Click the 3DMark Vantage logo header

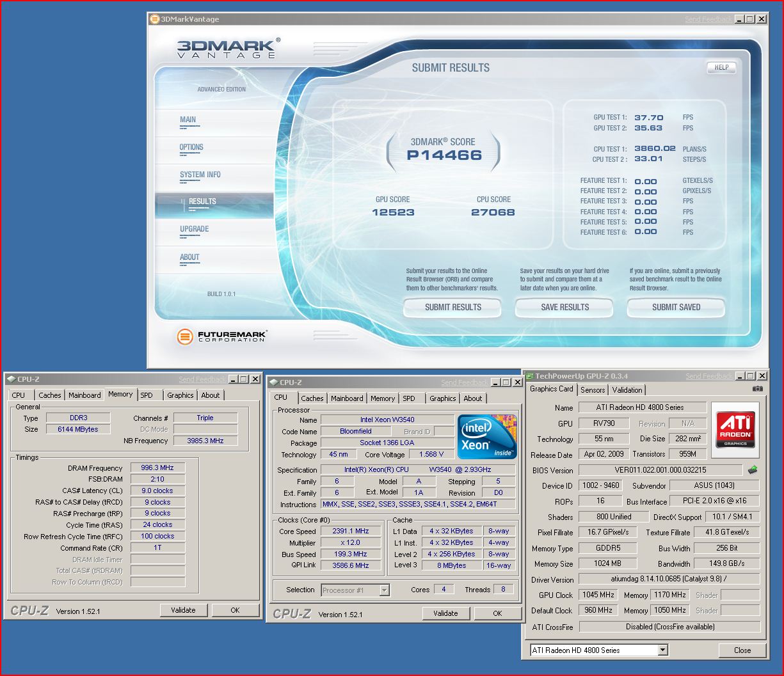coord(227,48)
